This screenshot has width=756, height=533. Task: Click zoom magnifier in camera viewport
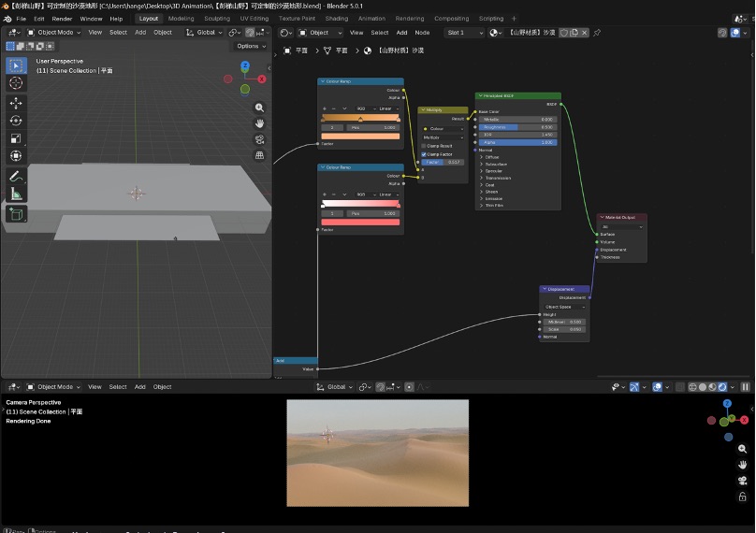coord(743,449)
